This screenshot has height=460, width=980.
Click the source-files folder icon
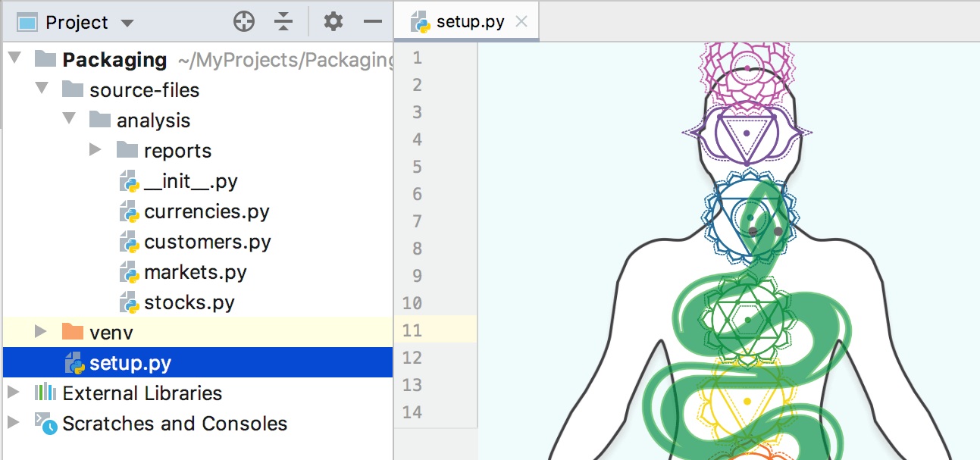pos(73,89)
